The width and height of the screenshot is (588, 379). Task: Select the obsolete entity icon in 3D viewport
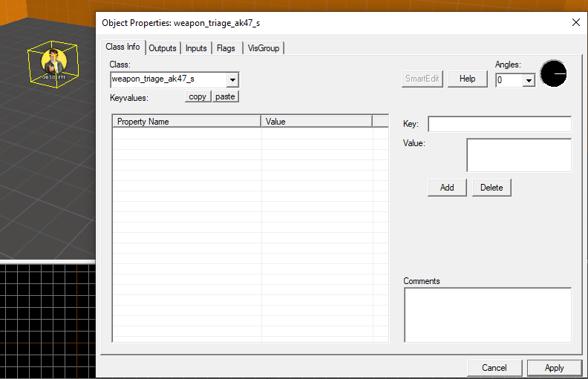[53, 64]
